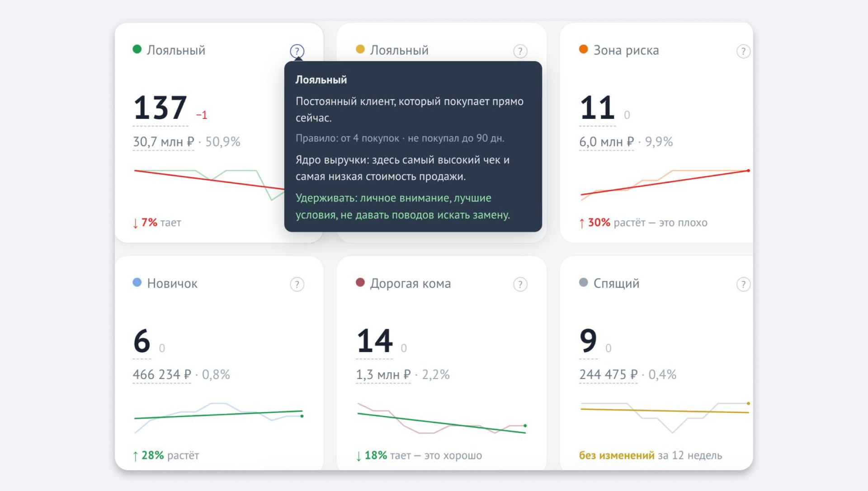Image resolution: width=868 pixels, height=491 pixels.
Task: Open the 1,3 млн ₽ revenue value
Action: 383,374
